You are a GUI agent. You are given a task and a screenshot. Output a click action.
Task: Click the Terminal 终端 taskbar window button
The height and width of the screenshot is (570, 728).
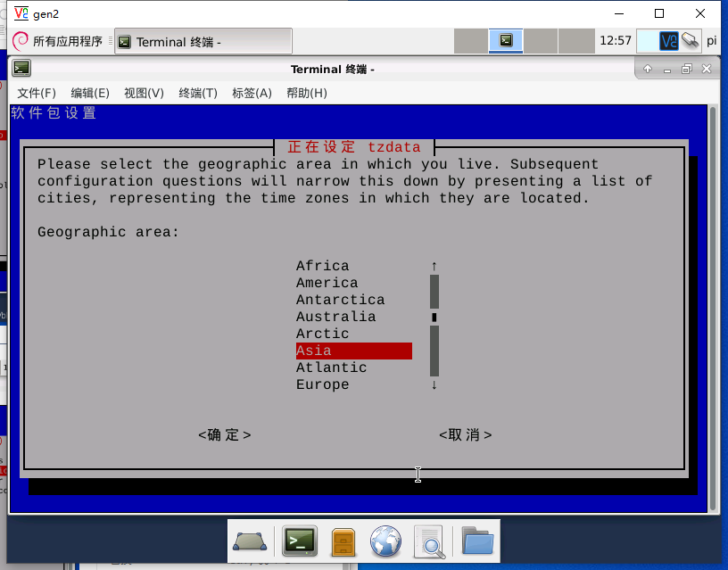click(203, 42)
